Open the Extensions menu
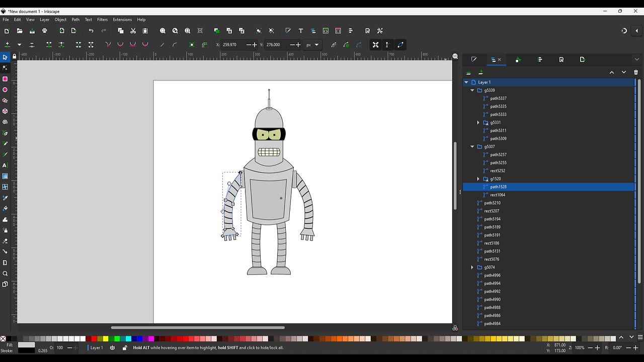 pos(122,20)
